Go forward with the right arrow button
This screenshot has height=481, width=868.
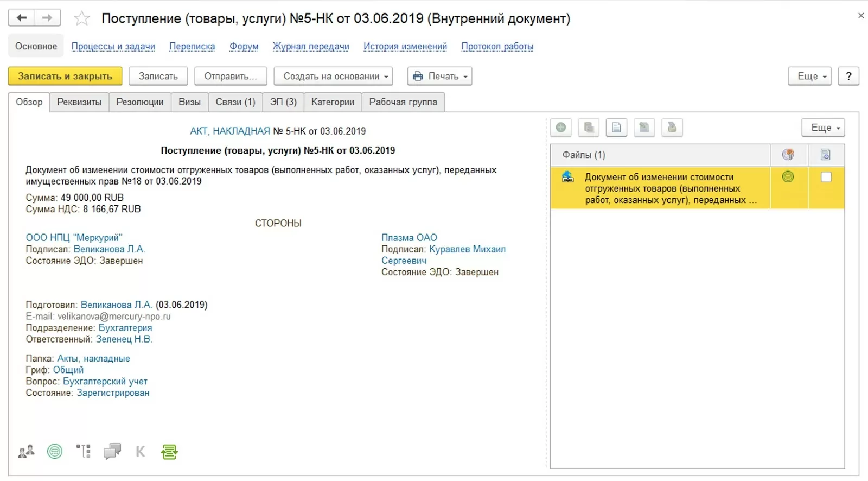pyautogui.click(x=47, y=18)
